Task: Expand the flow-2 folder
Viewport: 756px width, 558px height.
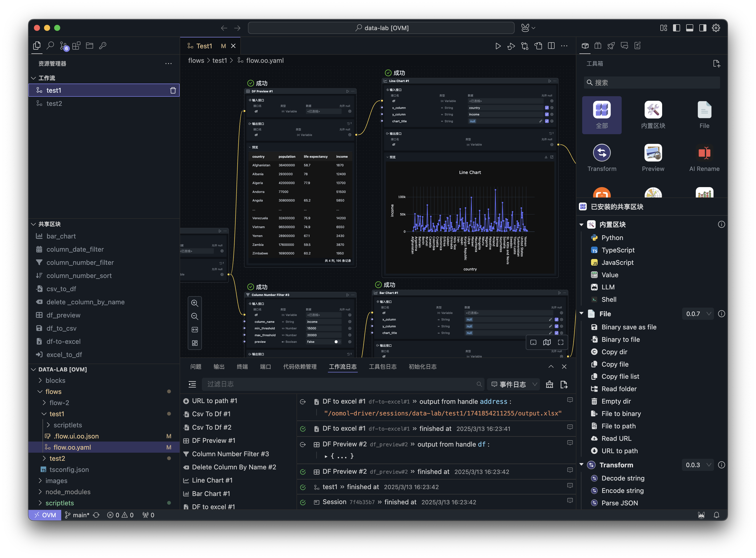Action: [x=59, y=403]
